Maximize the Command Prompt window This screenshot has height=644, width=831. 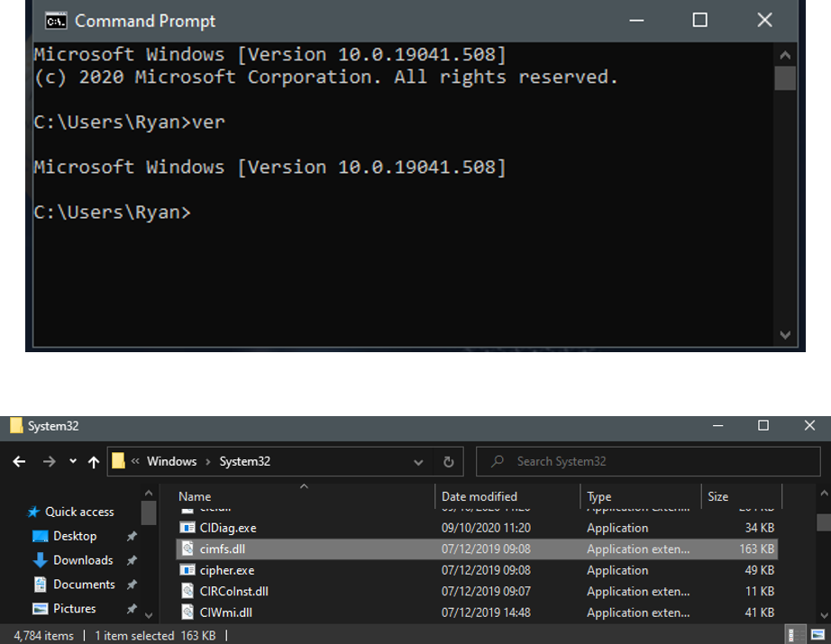click(x=700, y=20)
